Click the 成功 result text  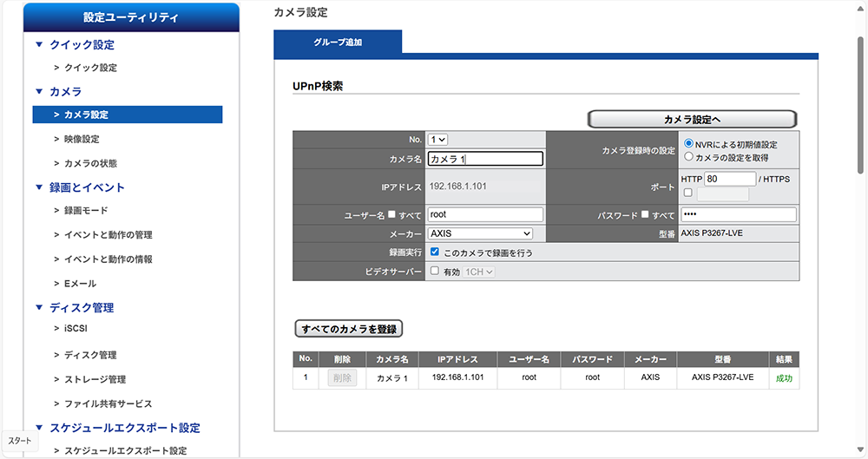(784, 378)
